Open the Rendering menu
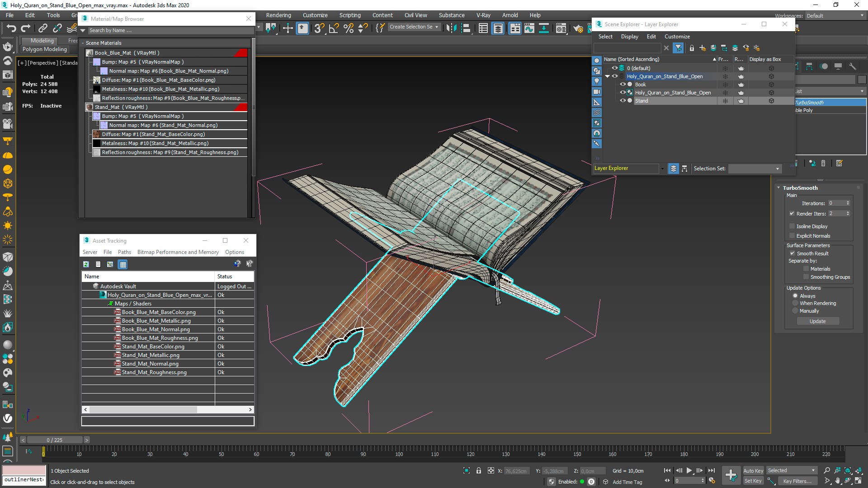Viewport: 868px width, 488px height. point(278,15)
